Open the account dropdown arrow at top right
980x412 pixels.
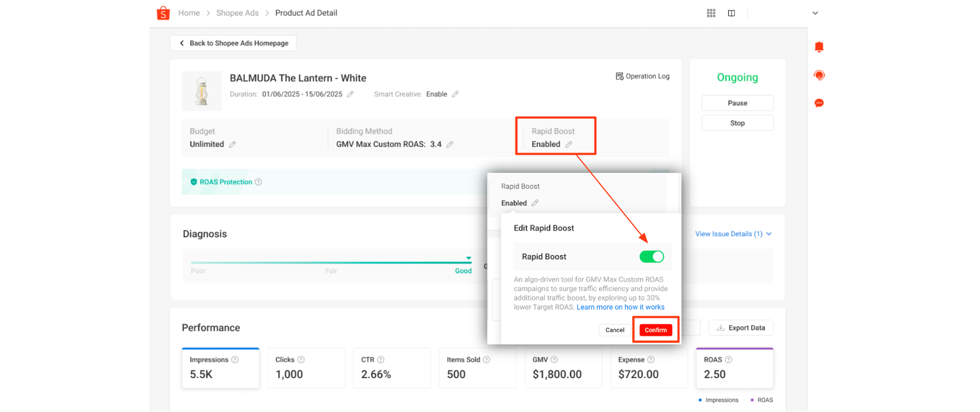tap(815, 13)
